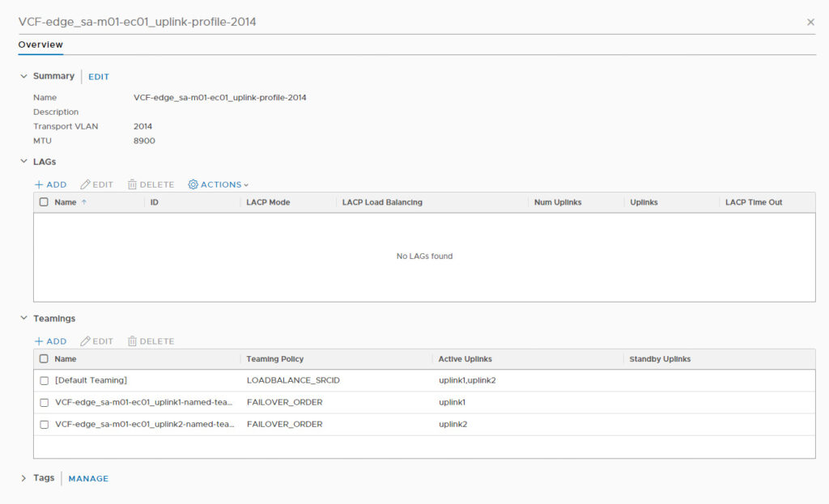Select LOADBALANCE_SRCID policy cell

tap(293, 380)
